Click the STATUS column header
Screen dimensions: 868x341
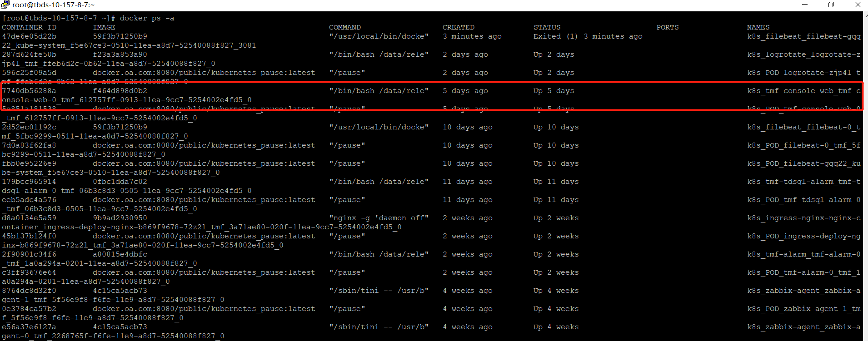point(547,27)
